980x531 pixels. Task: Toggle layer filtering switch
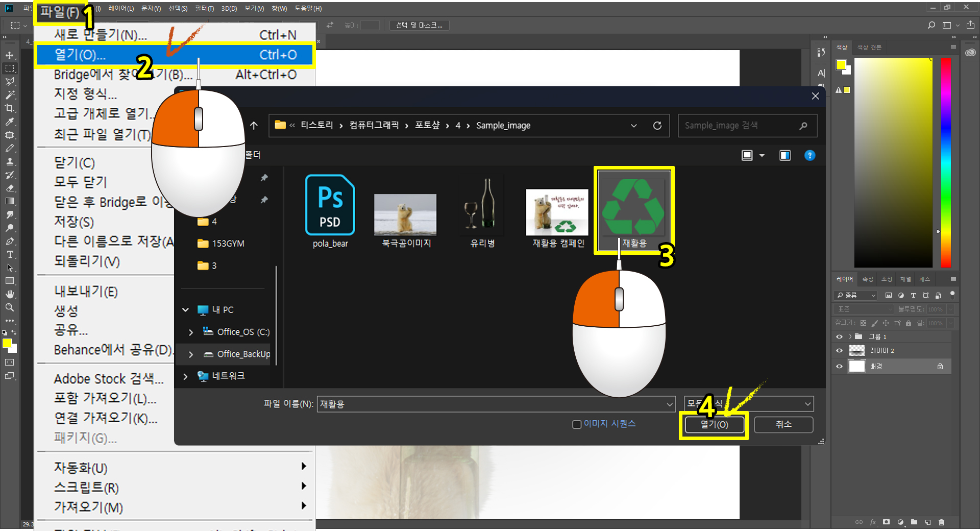[952, 295]
